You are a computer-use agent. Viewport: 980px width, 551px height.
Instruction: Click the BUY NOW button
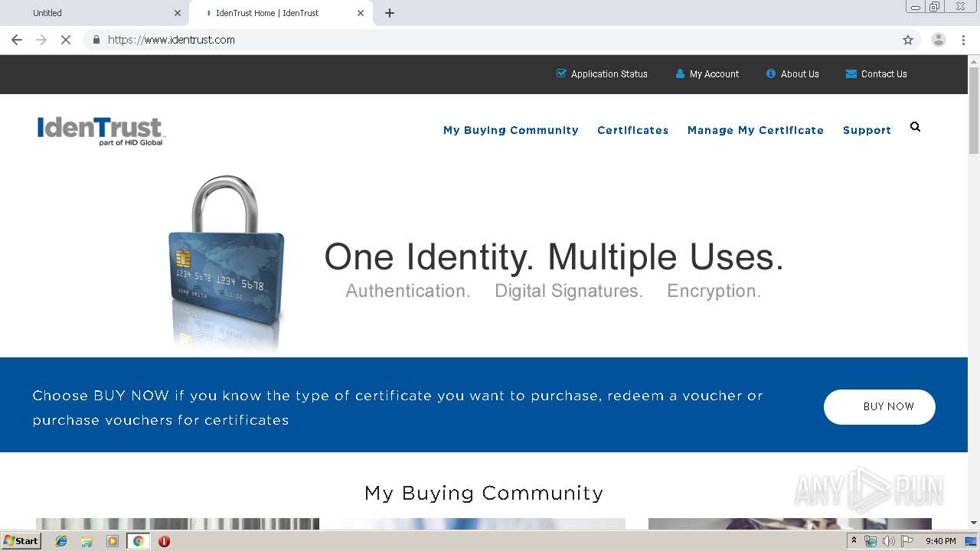[880, 406]
